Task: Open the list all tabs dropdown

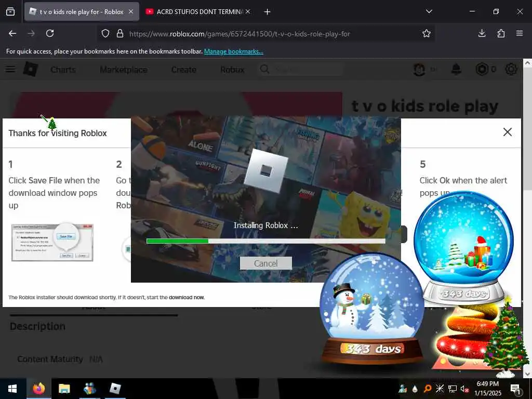Action: click(429, 11)
